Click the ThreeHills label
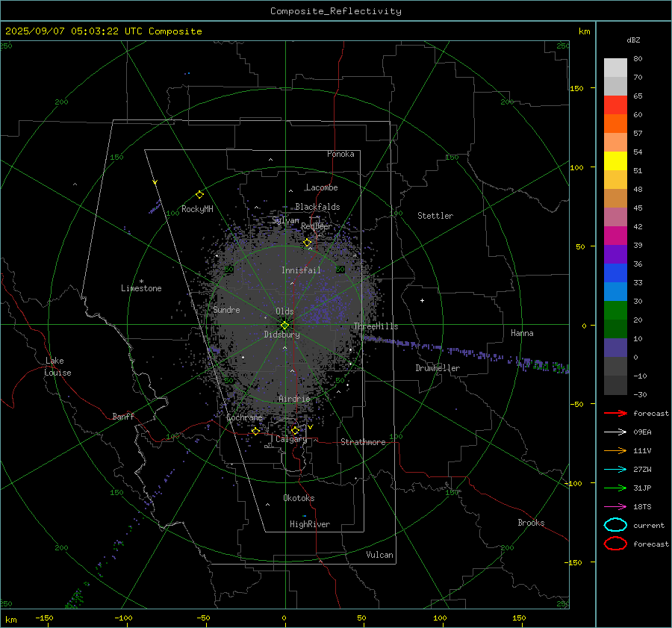Viewport: 672px width, 628px height. pos(376,326)
